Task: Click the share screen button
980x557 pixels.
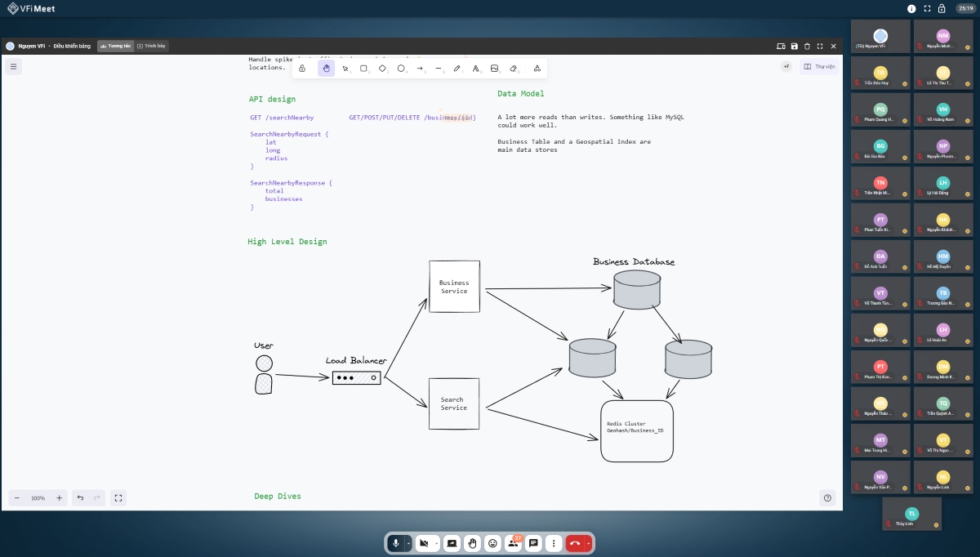Action: [x=452, y=543]
